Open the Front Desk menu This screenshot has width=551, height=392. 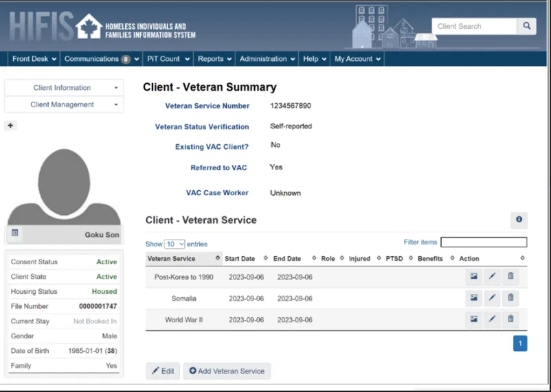point(34,59)
